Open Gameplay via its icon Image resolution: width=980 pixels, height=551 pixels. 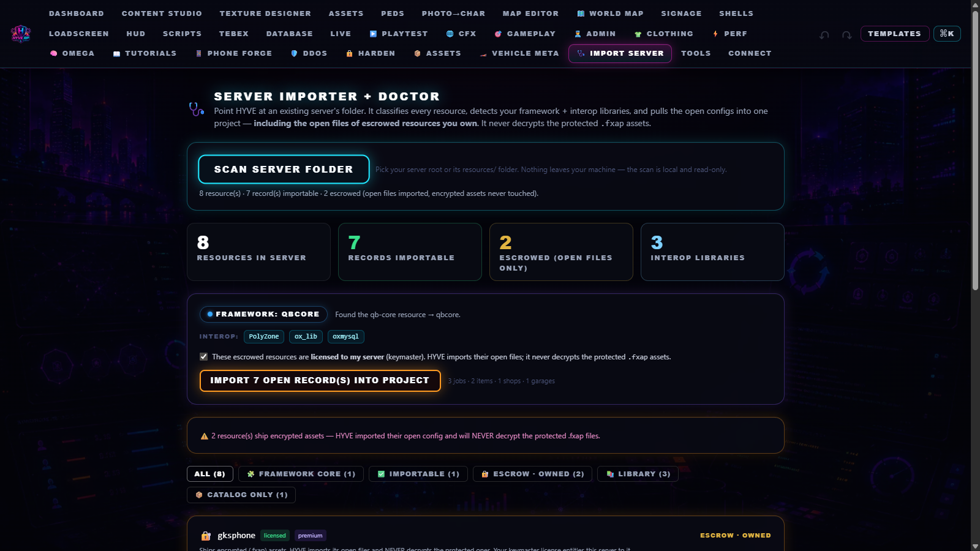coord(498,34)
